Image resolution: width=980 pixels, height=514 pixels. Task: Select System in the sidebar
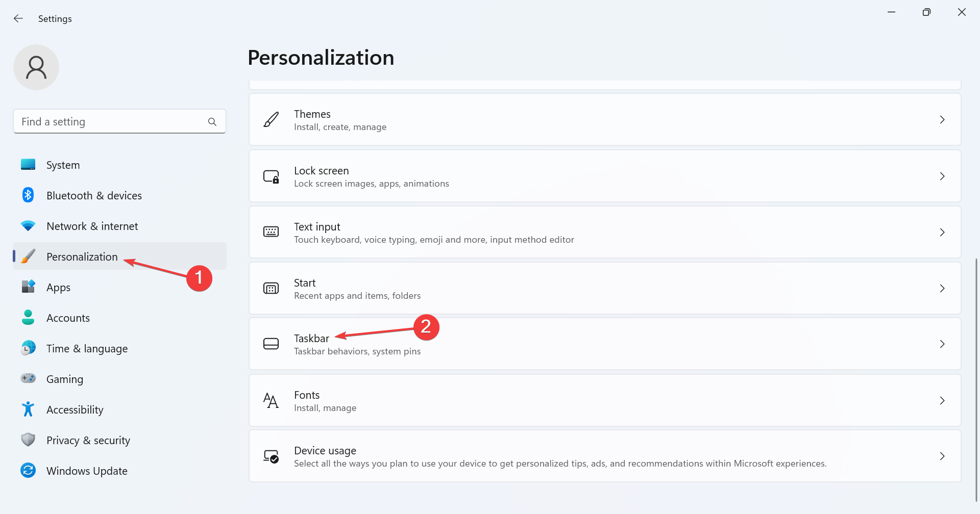(x=63, y=165)
